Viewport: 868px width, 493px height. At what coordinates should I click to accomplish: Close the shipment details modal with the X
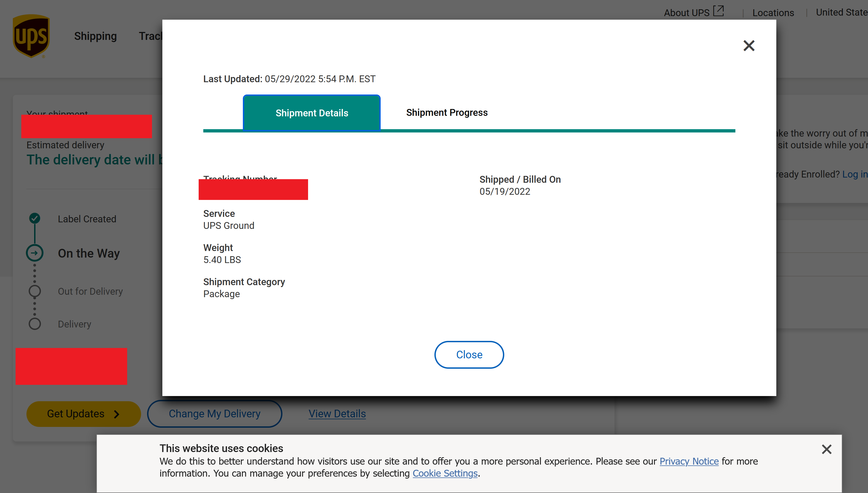tap(748, 46)
